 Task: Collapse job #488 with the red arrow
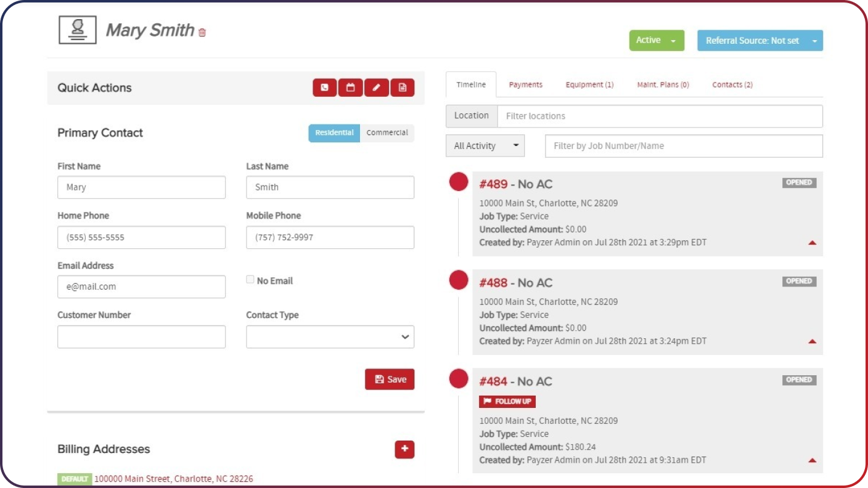(x=812, y=341)
